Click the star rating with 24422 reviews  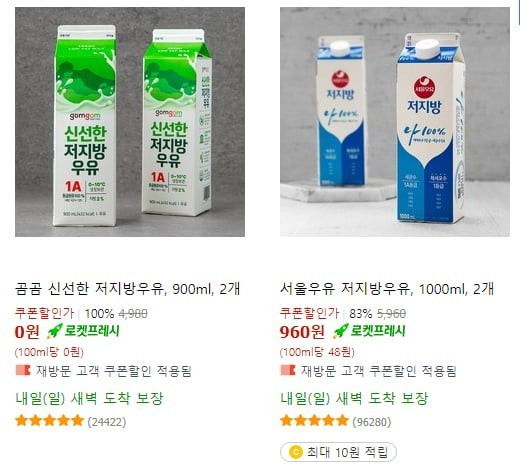coord(49,421)
